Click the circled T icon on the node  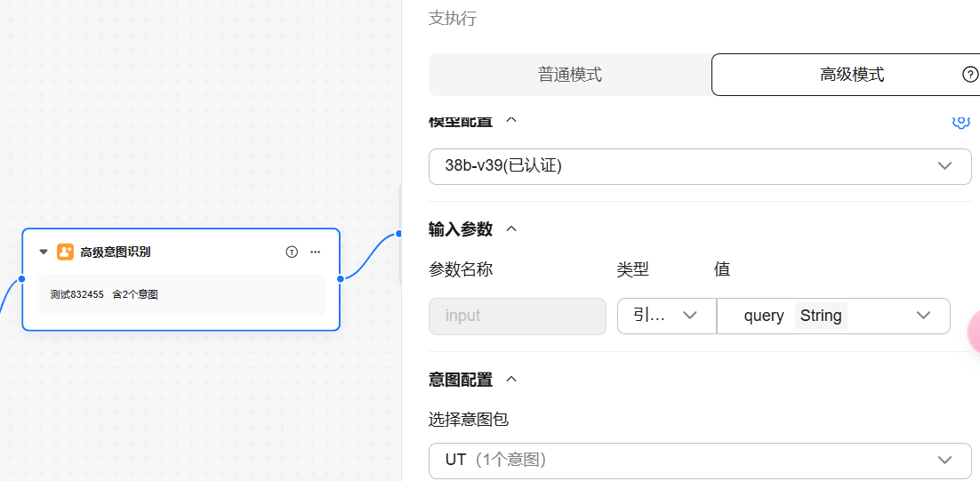click(x=292, y=252)
